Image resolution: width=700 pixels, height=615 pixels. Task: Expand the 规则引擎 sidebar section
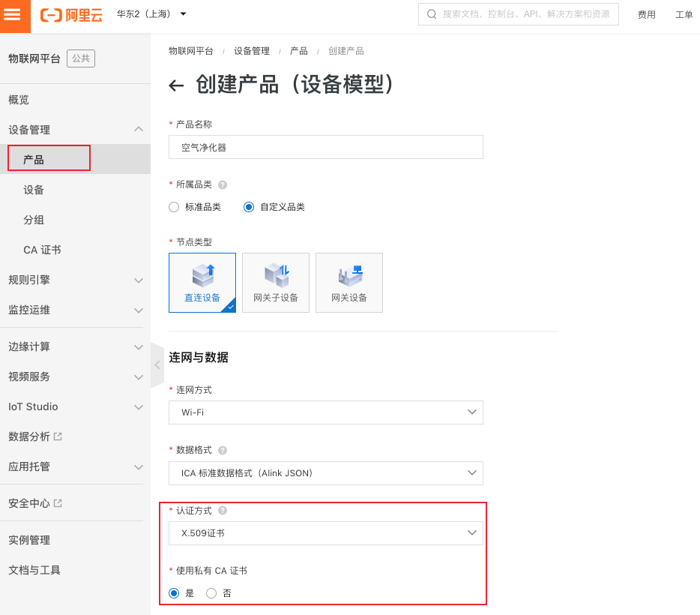pos(138,280)
